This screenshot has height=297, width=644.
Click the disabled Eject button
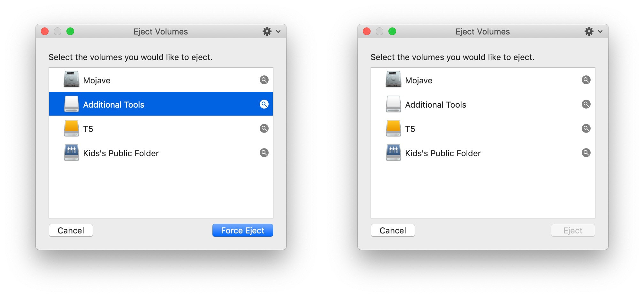tap(573, 230)
